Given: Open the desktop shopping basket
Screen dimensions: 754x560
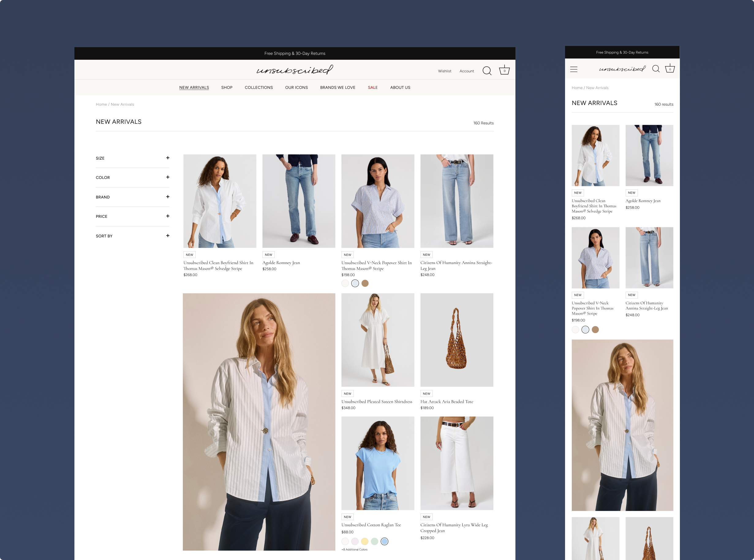Looking at the screenshot, I should 504,70.
